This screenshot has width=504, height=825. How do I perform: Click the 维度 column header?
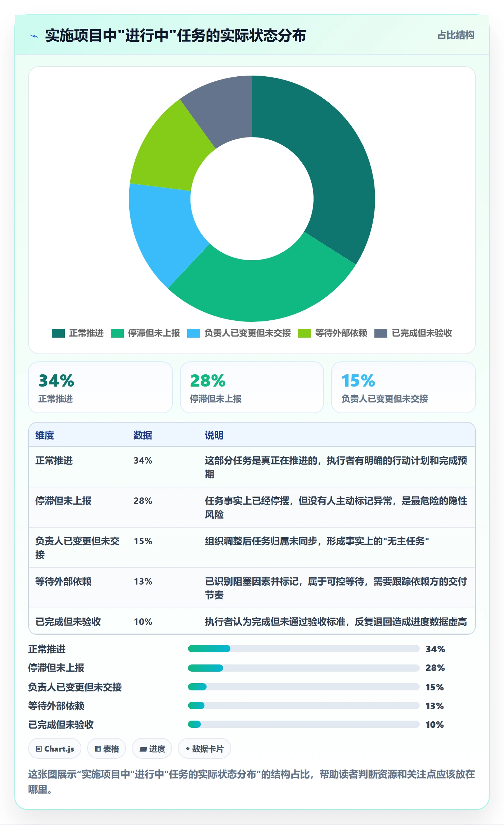45,435
